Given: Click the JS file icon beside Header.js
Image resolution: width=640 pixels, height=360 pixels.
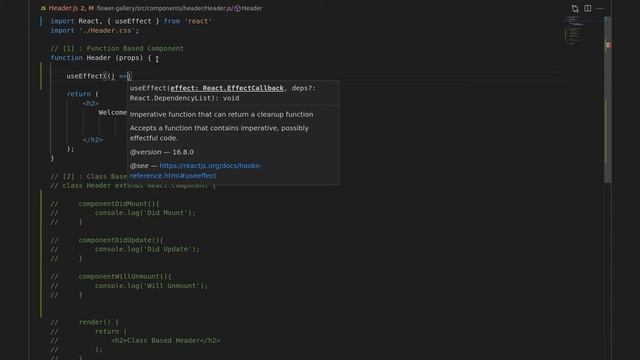Looking at the screenshot, I should pos(43,8).
